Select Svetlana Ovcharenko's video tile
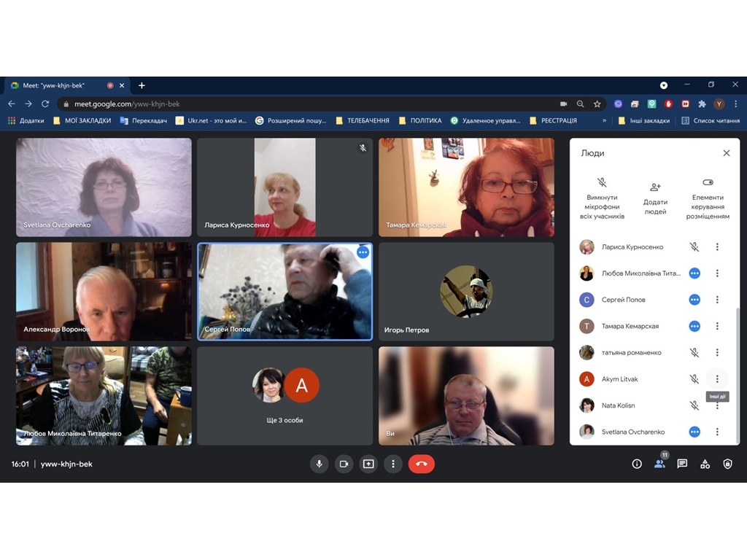The image size is (747, 560). pyautogui.click(x=104, y=187)
